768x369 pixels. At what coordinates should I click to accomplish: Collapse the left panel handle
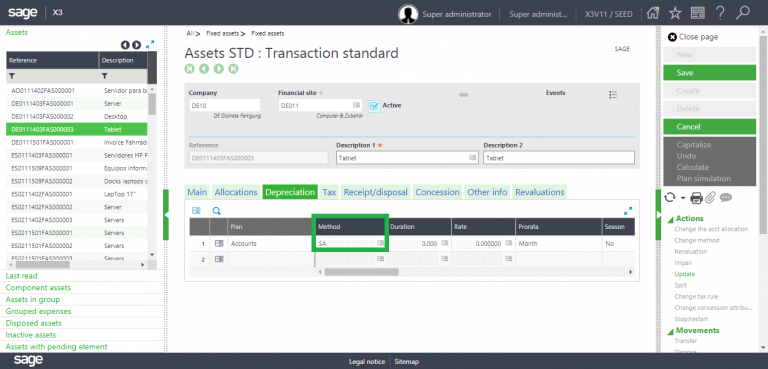(x=166, y=215)
